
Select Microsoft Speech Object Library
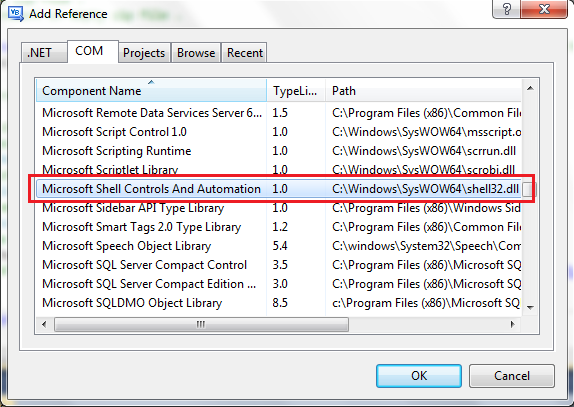pos(279,246)
